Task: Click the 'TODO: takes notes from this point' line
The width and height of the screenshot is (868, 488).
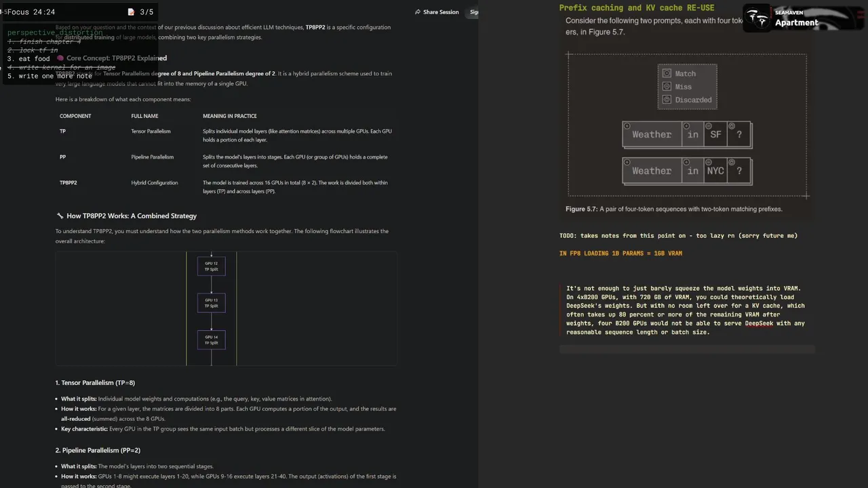Action: (x=678, y=236)
